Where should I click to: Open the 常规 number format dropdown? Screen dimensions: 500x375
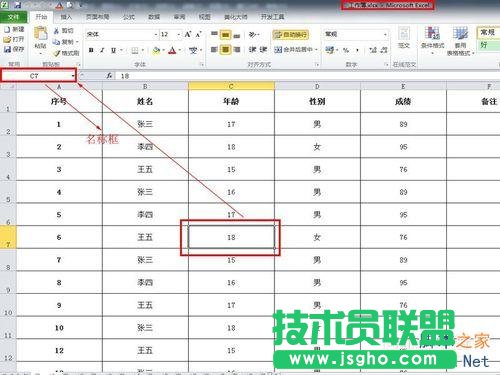tap(385, 34)
